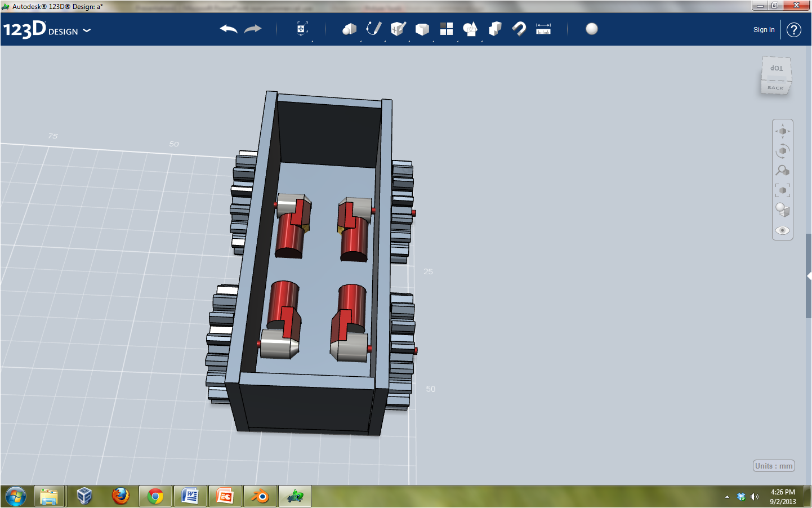Click Sign In link

[764, 30]
